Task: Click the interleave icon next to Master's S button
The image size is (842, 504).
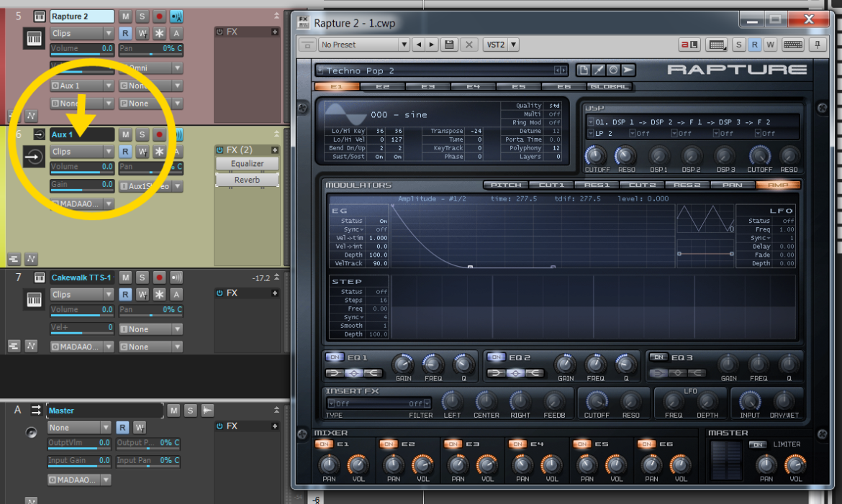Action: click(x=207, y=411)
